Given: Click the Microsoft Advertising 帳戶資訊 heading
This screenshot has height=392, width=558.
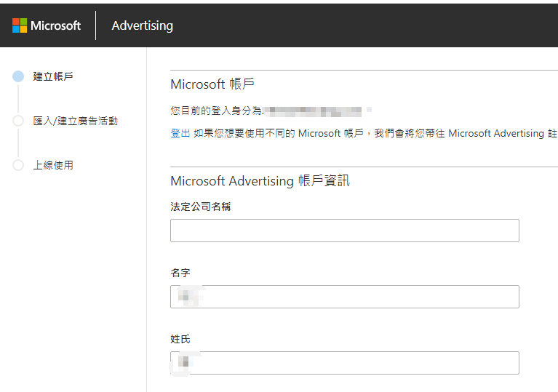Looking at the screenshot, I should pos(260,180).
